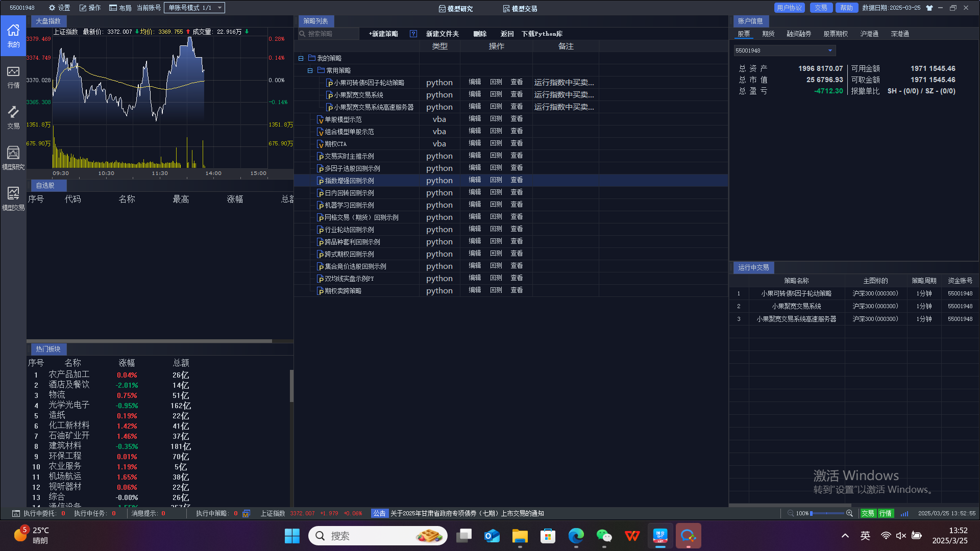980x551 pixels.
Task: Click the zoom out magnifier icon
Action: click(790, 513)
